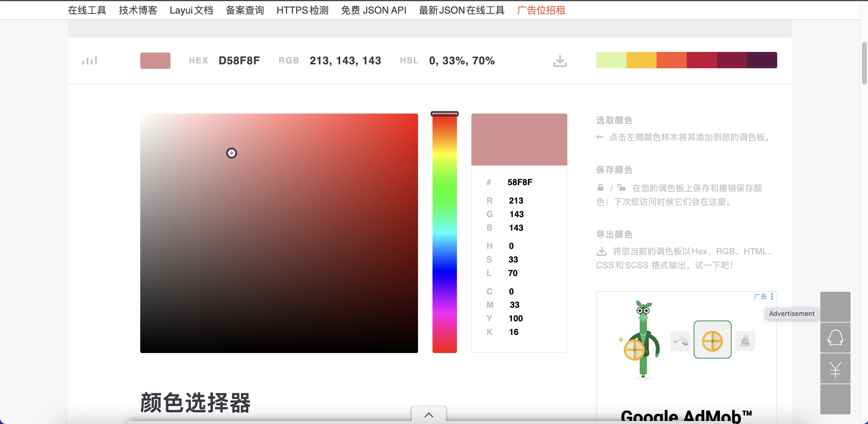Select the dark purple palette swatch
This screenshot has width=868, height=424.
point(762,60)
